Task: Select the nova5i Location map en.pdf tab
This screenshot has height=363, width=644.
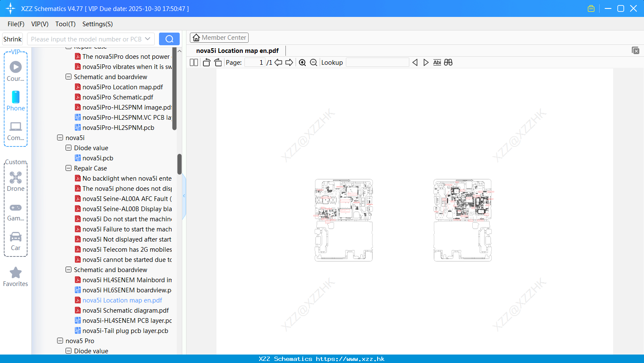Action: (237, 51)
